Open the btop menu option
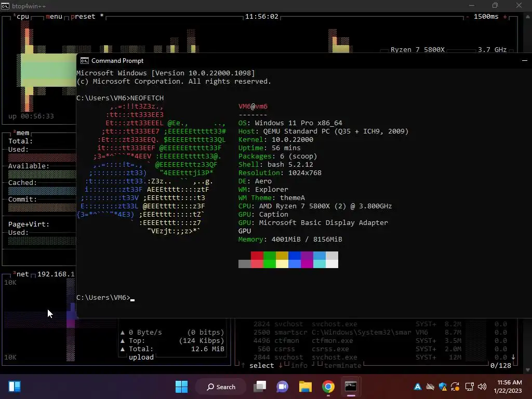532x399 pixels. [54, 16]
